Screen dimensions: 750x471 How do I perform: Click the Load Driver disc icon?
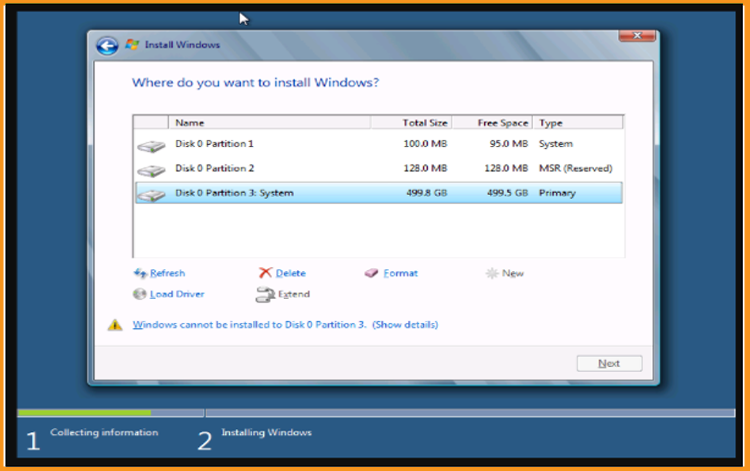[139, 294]
